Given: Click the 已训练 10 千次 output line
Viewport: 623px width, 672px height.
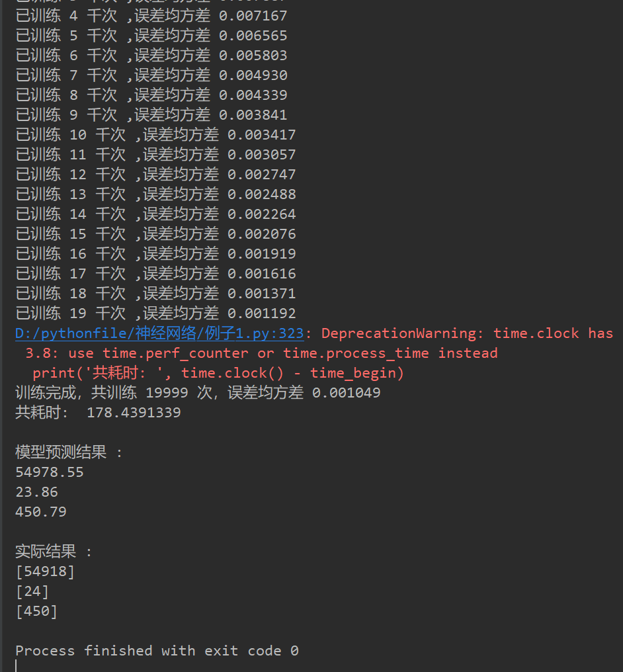Looking at the screenshot, I should (x=155, y=134).
